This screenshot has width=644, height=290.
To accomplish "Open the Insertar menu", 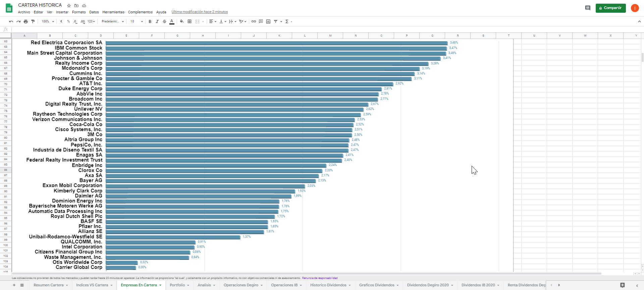I will [x=62, y=12].
